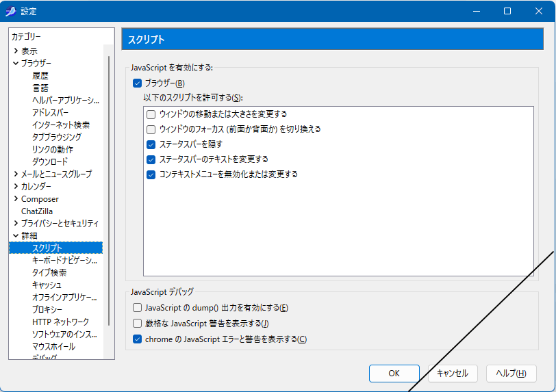556x392 pixels.
Task: Expand the プライバシーとセキュリティ category
Action: [16, 224]
